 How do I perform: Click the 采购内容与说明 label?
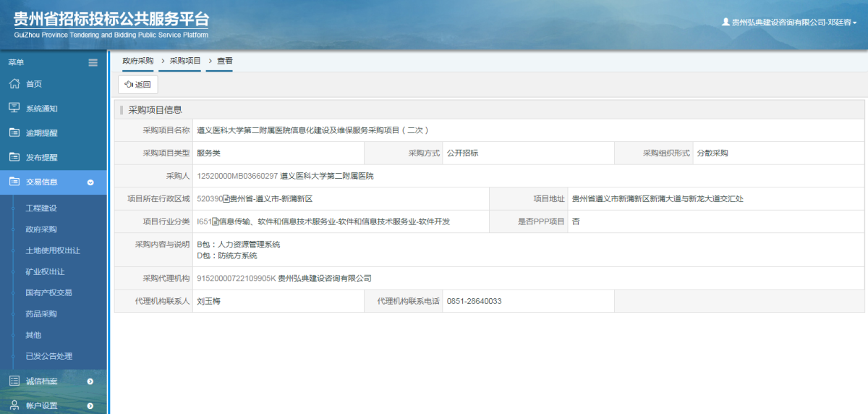pos(163,245)
